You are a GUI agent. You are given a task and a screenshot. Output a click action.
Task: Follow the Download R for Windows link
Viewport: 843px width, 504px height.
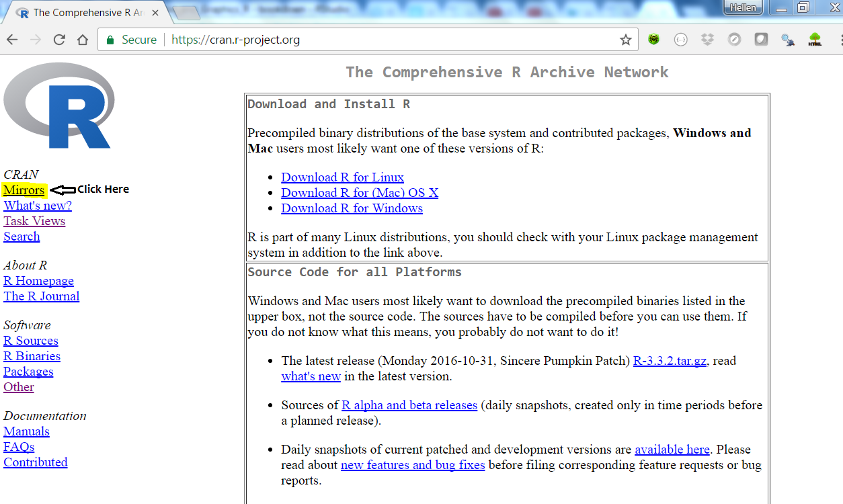point(352,208)
